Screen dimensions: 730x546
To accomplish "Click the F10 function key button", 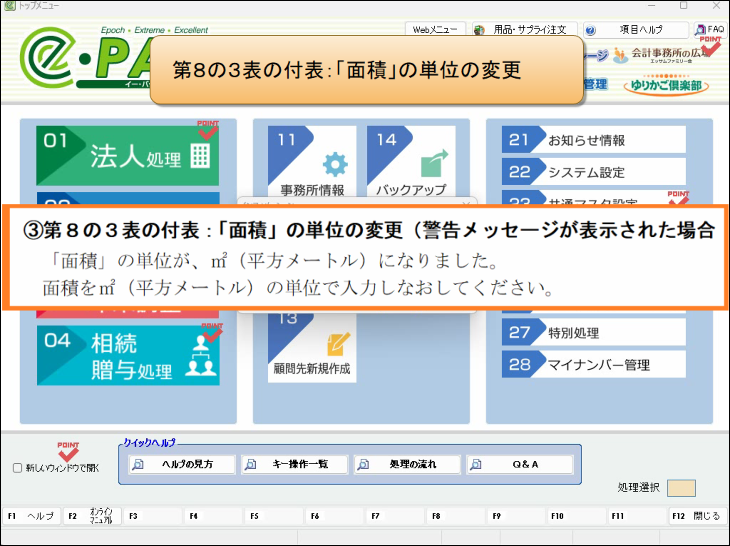I will (x=576, y=516).
